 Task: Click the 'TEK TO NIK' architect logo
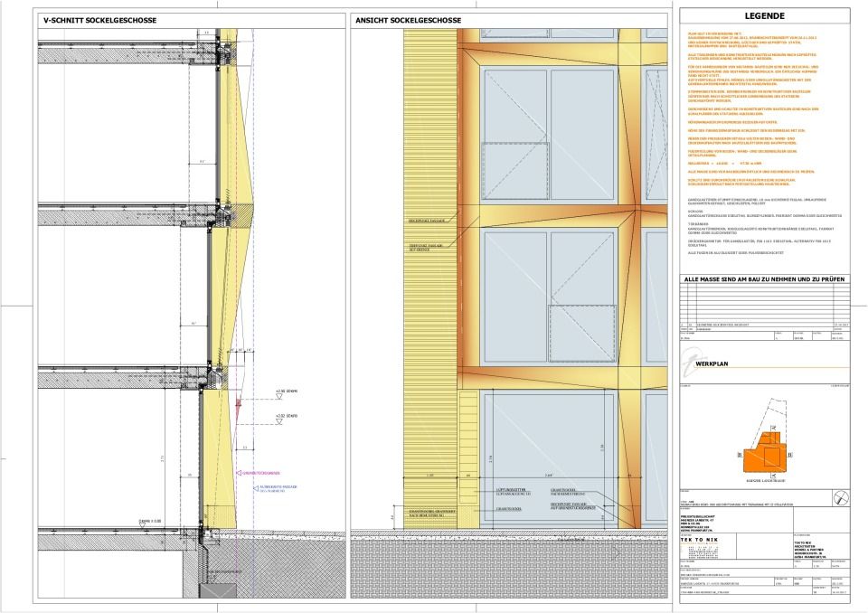[699, 540]
